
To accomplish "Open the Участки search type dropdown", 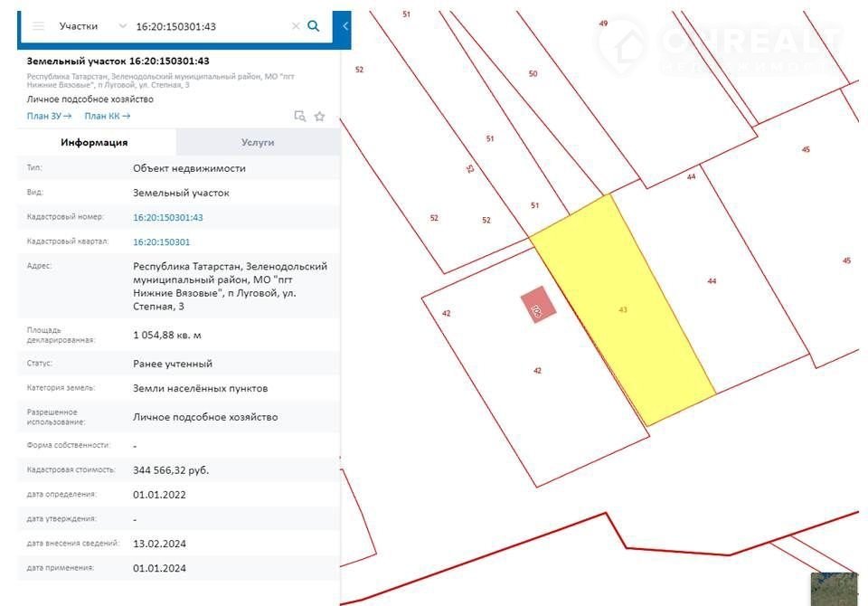I will (90, 26).
